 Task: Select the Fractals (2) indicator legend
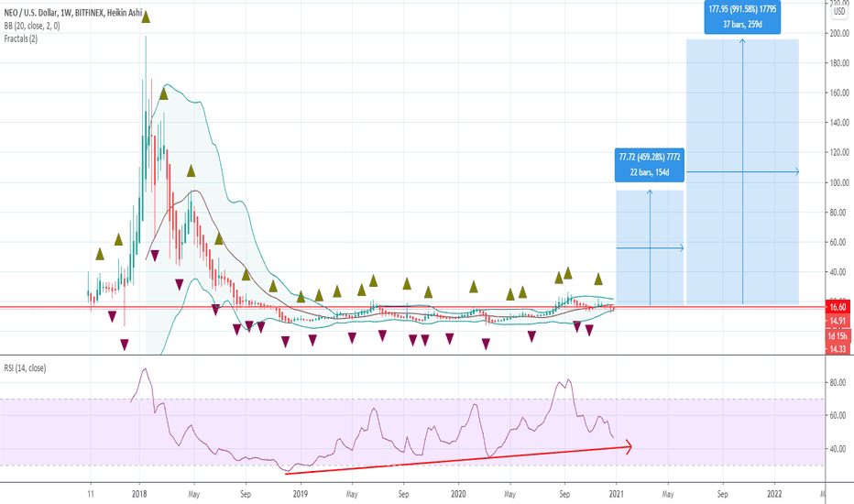21,38
